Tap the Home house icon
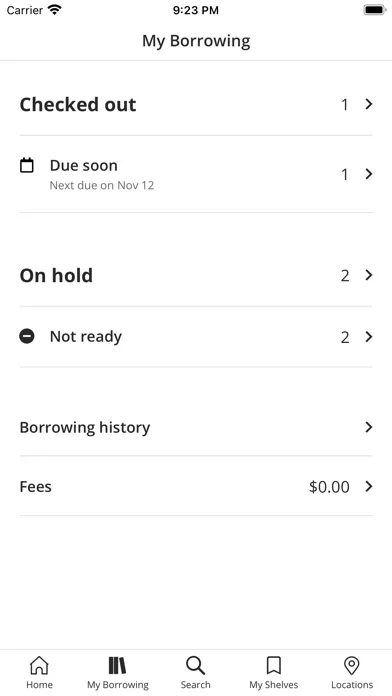Image resolution: width=392 pixels, height=696 pixels. [39, 665]
